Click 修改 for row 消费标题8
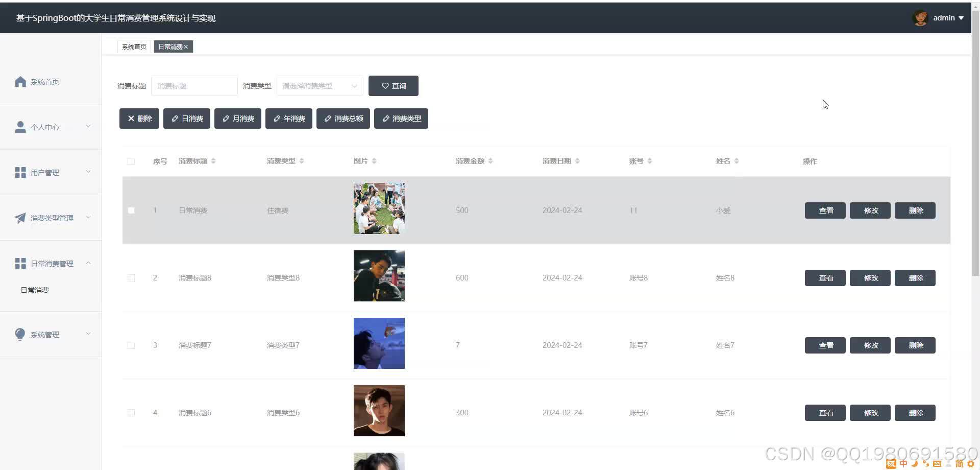Screen dimensions: 980x470 click(x=870, y=278)
